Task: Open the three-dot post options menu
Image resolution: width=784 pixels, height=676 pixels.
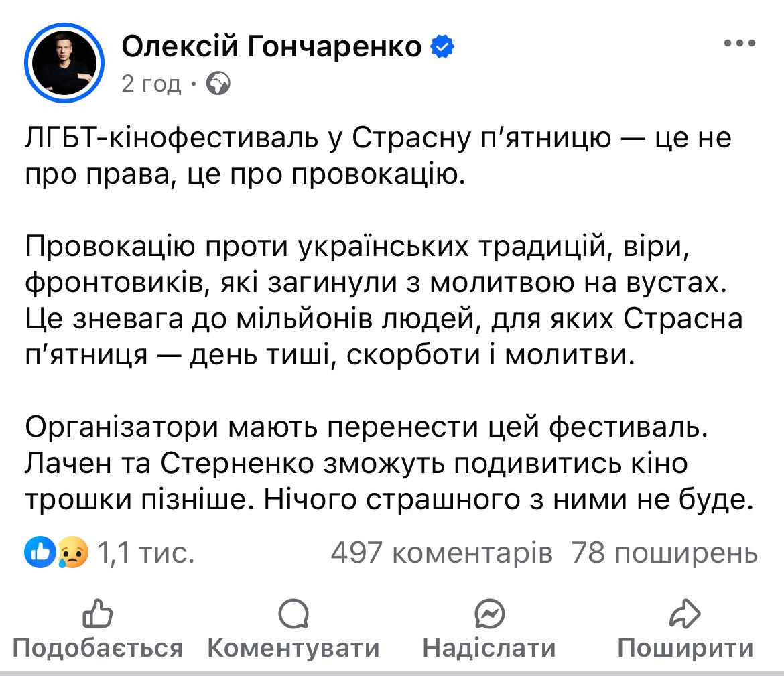Action: pyautogui.click(x=740, y=44)
